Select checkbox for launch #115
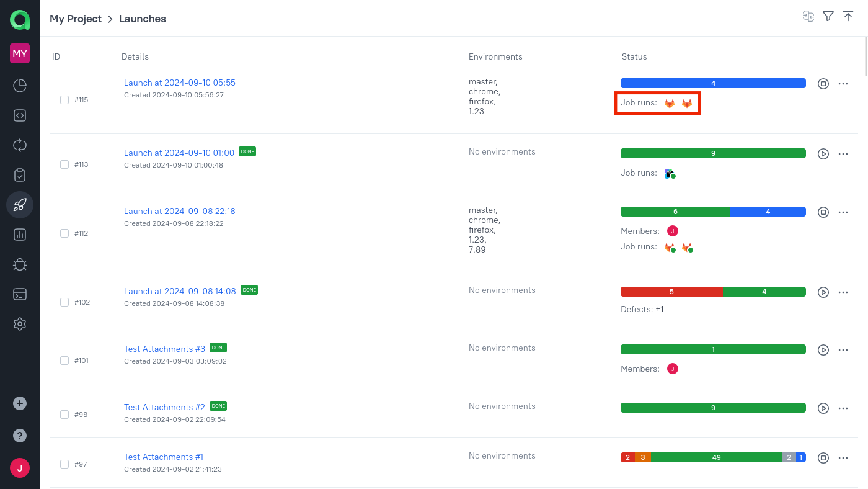868x489 pixels. pos(64,100)
